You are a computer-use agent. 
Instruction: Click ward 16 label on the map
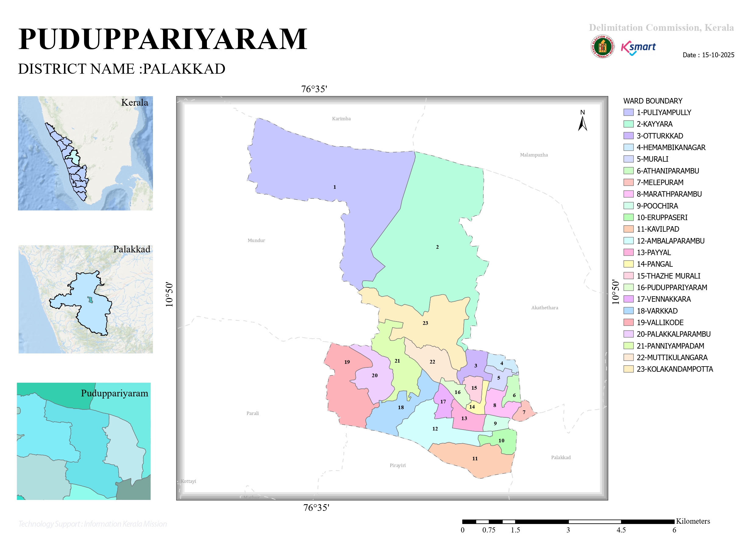point(457,392)
